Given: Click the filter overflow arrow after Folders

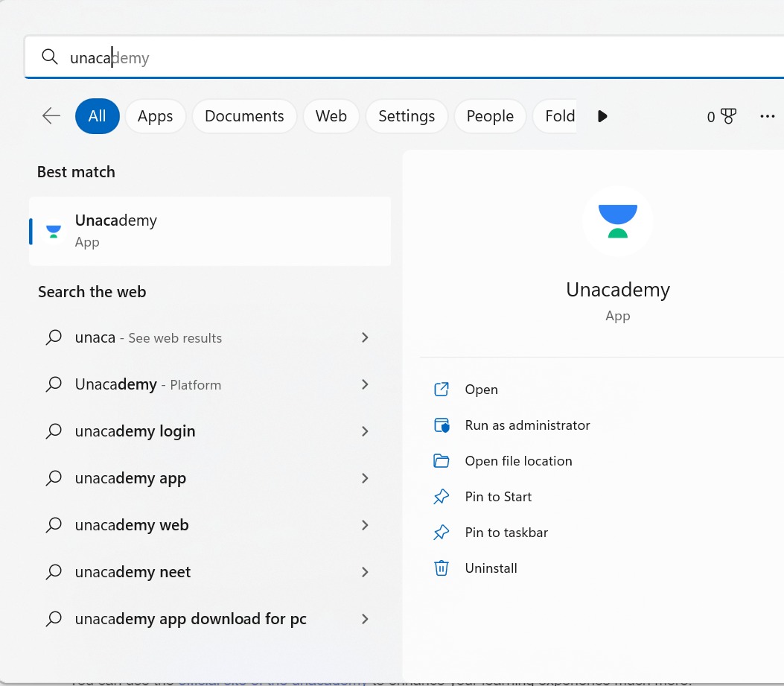Looking at the screenshot, I should [x=602, y=116].
